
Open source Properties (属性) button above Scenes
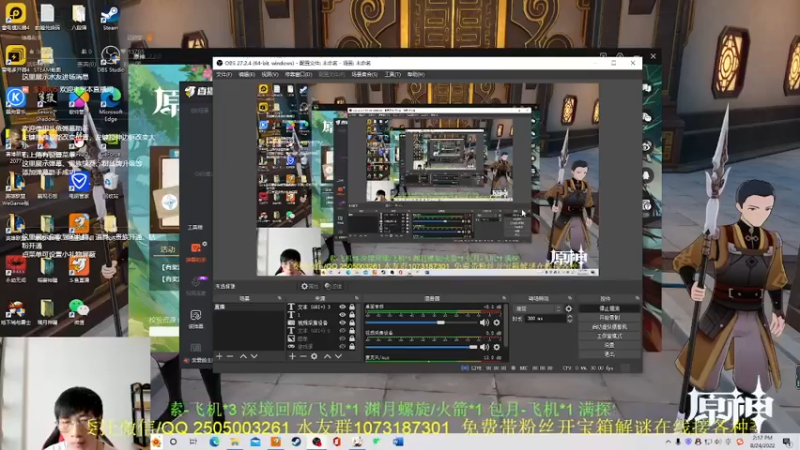(309, 286)
